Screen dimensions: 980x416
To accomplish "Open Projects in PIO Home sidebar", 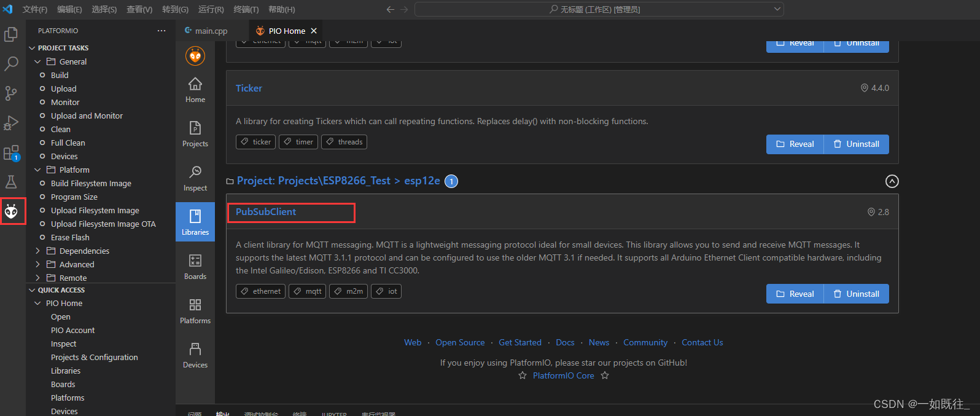I will tap(195, 134).
